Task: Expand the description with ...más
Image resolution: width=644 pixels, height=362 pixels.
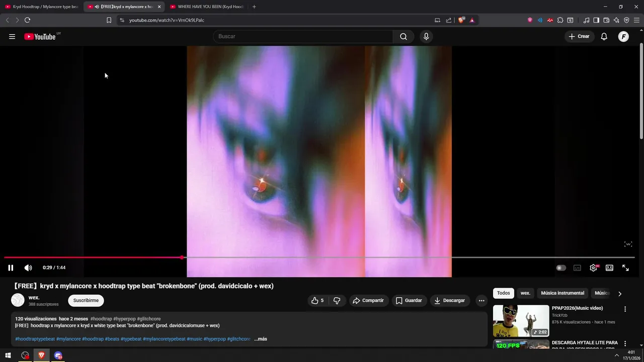Action: click(261, 339)
